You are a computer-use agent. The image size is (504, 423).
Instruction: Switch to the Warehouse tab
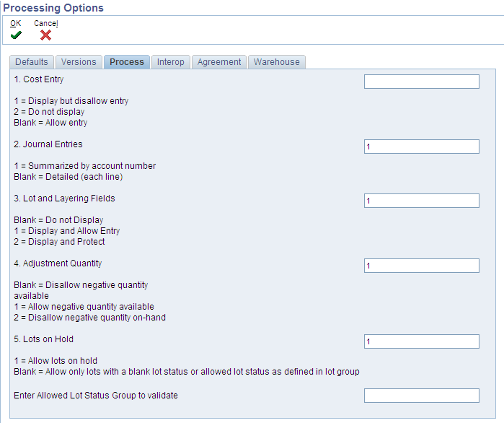click(x=277, y=62)
